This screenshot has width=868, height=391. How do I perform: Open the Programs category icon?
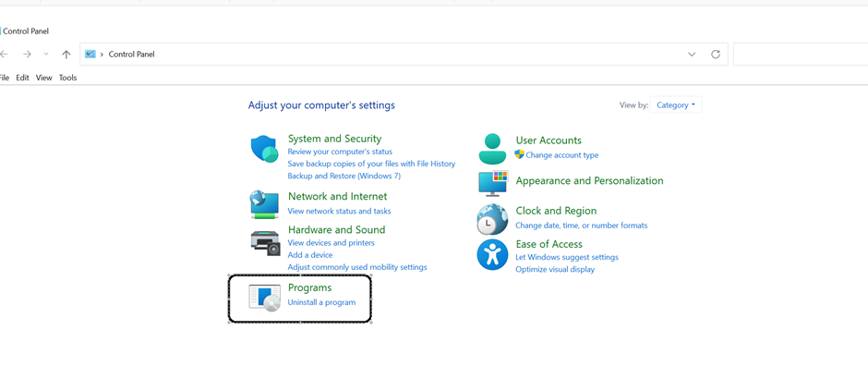click(x=265, y=299)
